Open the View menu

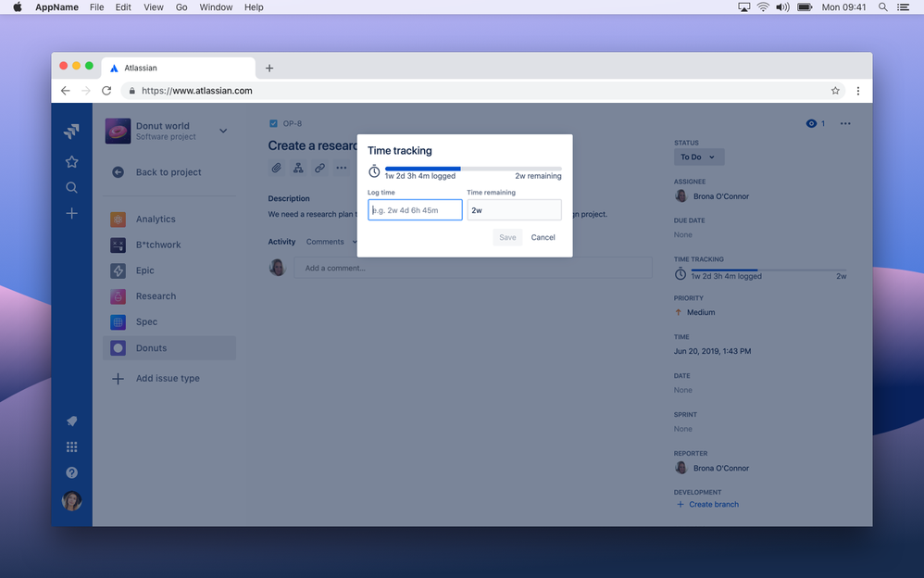coord(153,7)
